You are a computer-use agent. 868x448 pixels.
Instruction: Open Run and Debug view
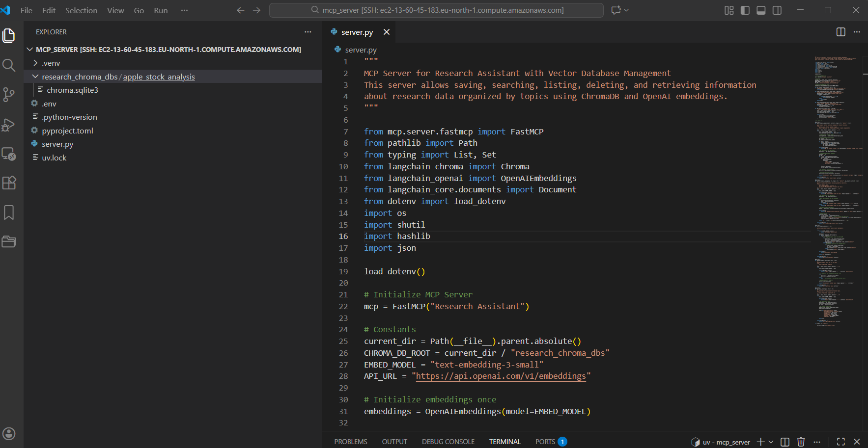[x=9, y=125]
